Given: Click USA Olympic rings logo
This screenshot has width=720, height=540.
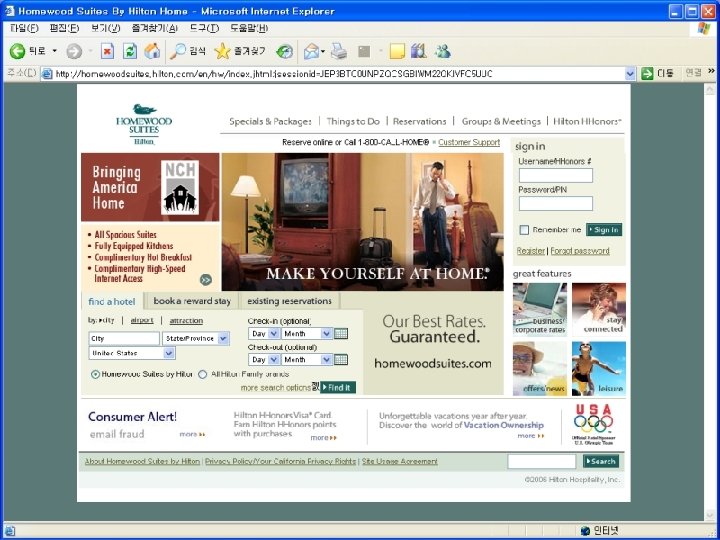Looking at the screenshot, I should click(593, 424).
